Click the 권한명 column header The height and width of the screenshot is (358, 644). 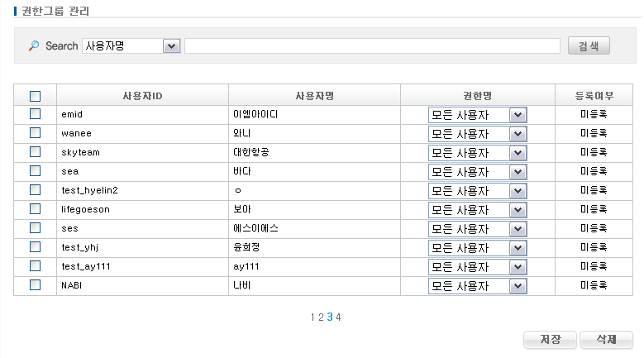click(477, 96)
